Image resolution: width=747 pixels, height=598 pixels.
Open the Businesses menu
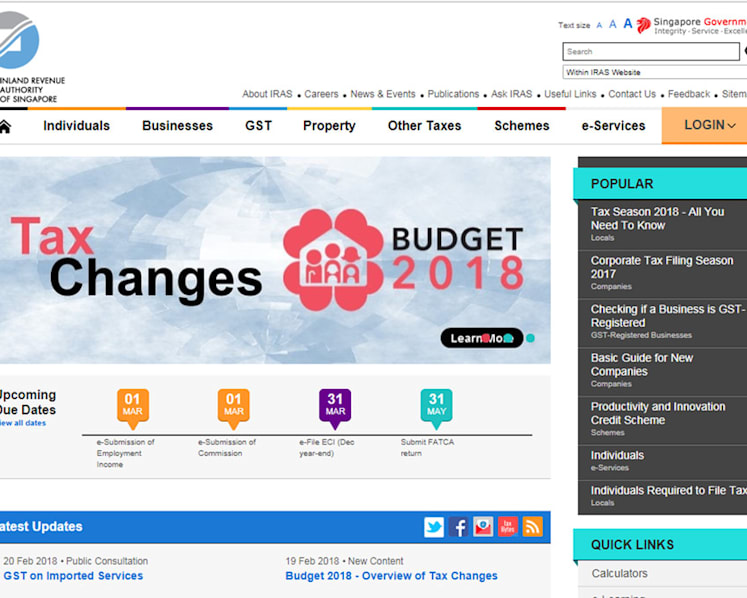(177, 126)
